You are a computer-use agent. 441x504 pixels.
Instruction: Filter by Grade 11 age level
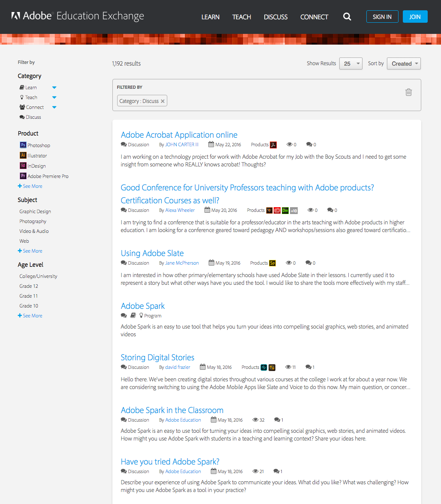(29, 296)
